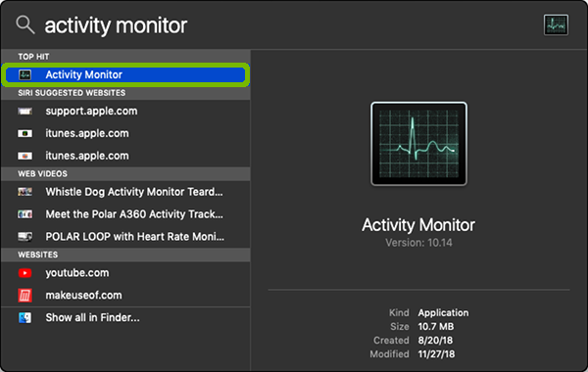Viewport: 588px width, 372px height.
Task: Click the red YouTube icon
Action: pyautogui.click(x=25, y=273)
